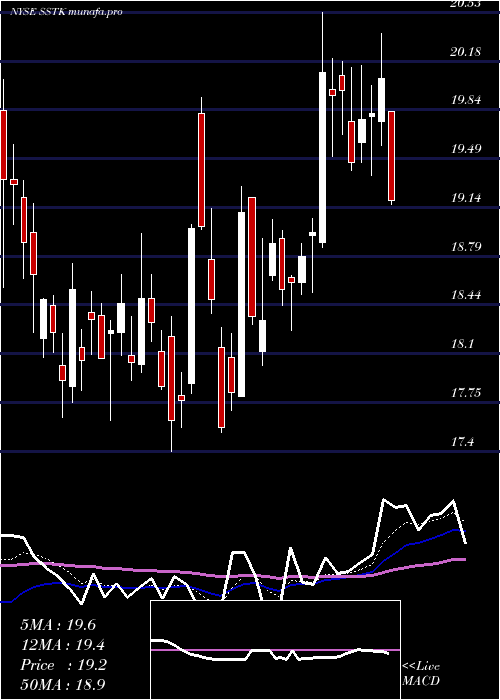Select the 19.14 price axis label

pos(466,198)
